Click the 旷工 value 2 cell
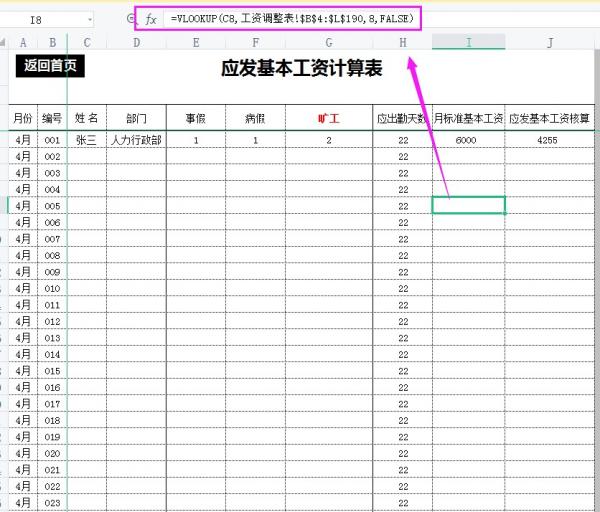The image size is (600, 512). pyautogui.click(x=329, y=140)
